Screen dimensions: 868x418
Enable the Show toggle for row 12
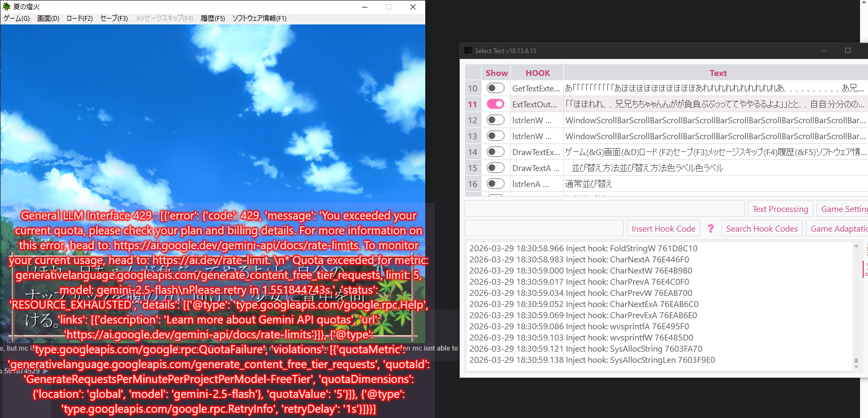click(495, 120)
